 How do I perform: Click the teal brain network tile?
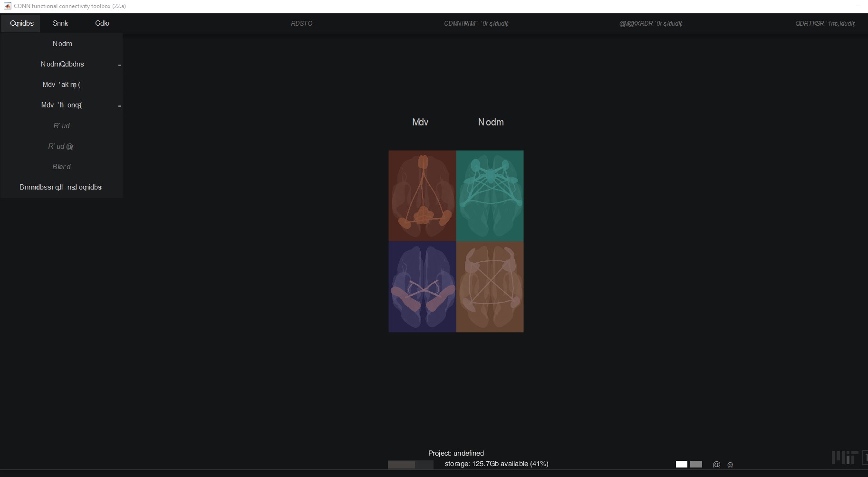pos(490,196)
